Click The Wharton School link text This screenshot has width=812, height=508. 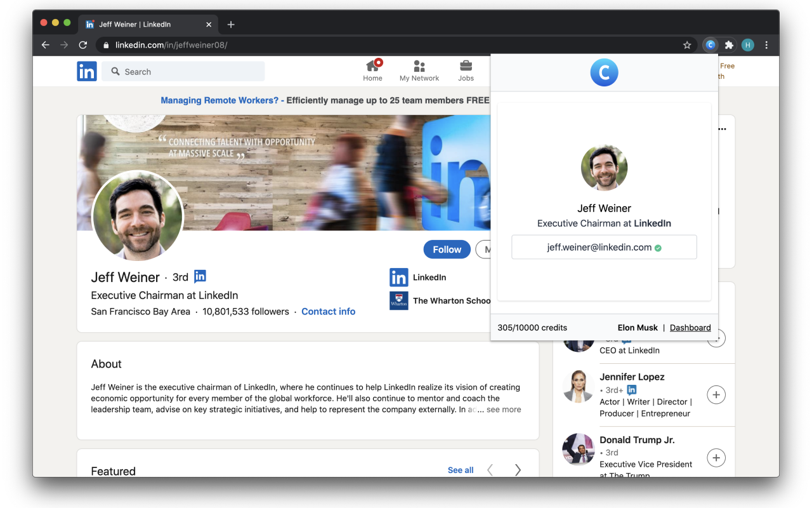(x=452, y=300)
